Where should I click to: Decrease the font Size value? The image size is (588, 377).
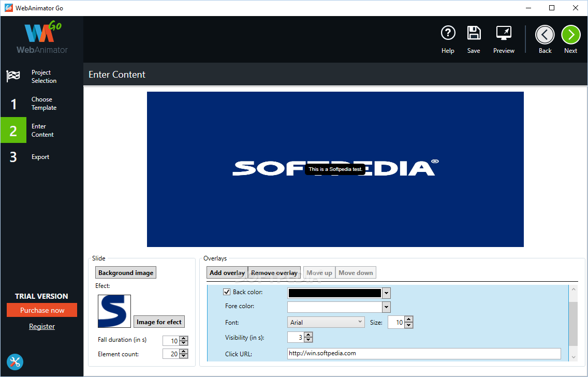click(409, 325)
